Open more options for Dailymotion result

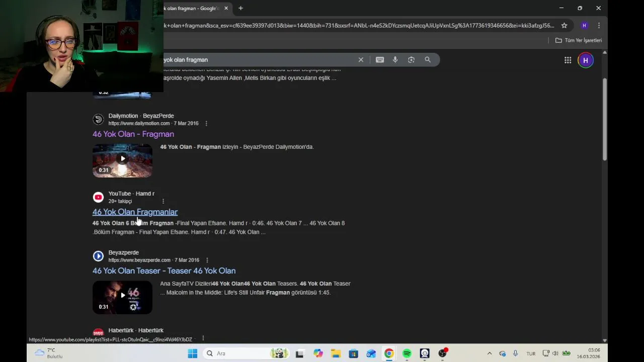point(206,124)
